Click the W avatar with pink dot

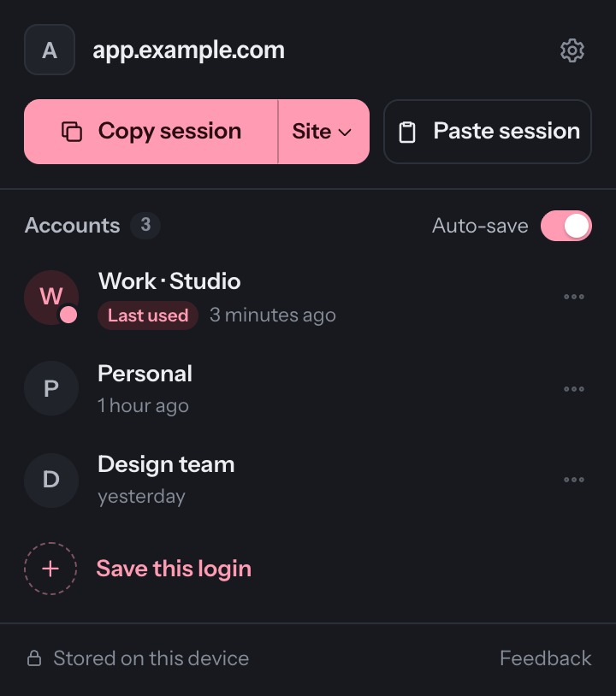[x=51, y=298]
